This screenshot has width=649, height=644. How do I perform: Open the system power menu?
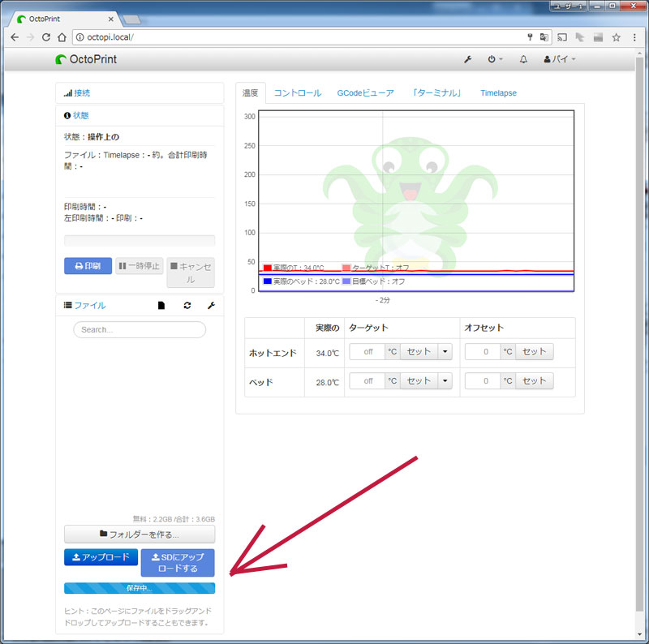(x=495, y=59)
